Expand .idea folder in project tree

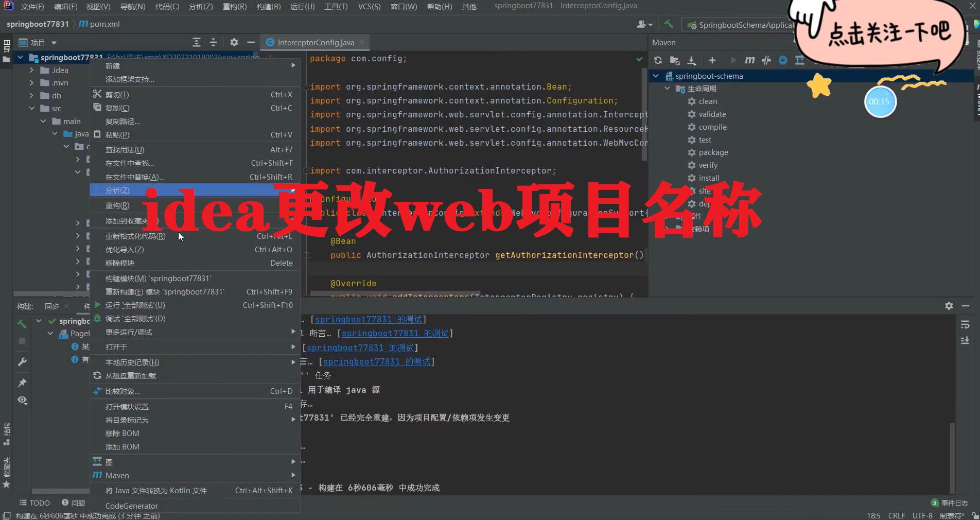31,70
